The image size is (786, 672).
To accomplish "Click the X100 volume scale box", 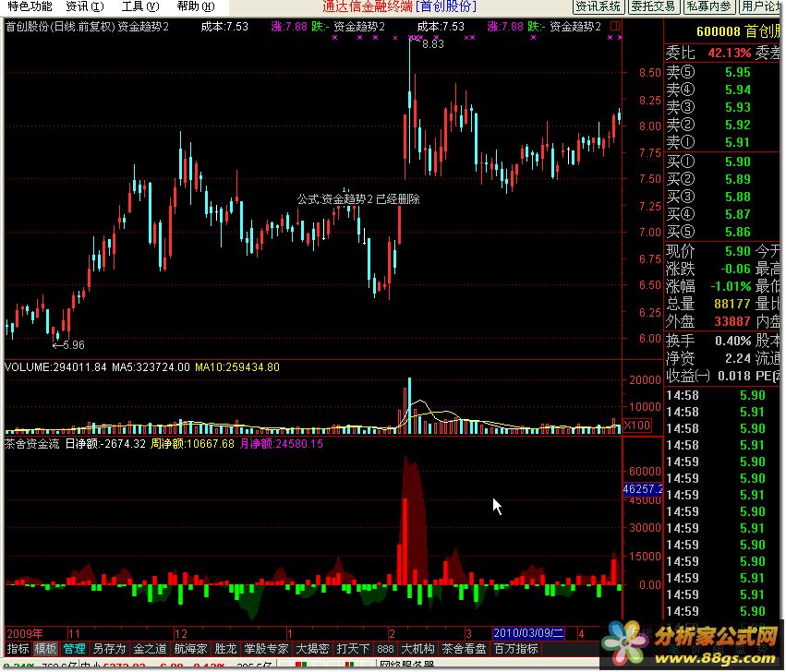I will click(636, 426).
